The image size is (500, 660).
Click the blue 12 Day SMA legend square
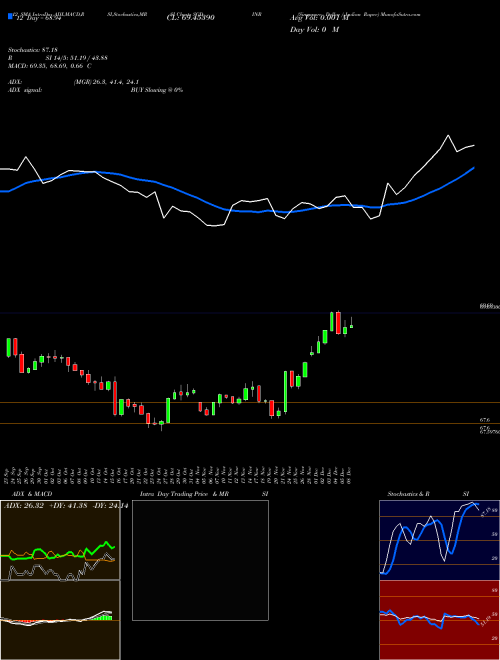10,16
